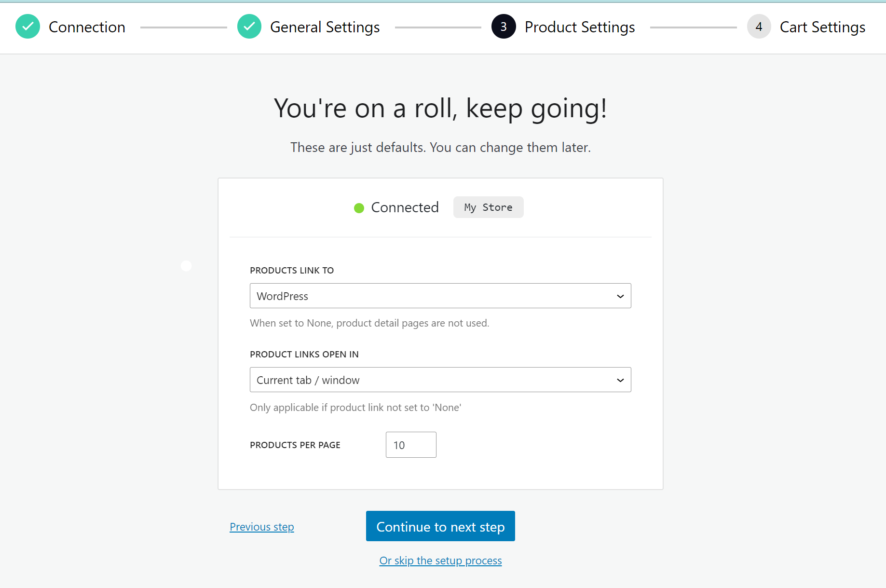Click the Connected status text

tap(405, 207)
